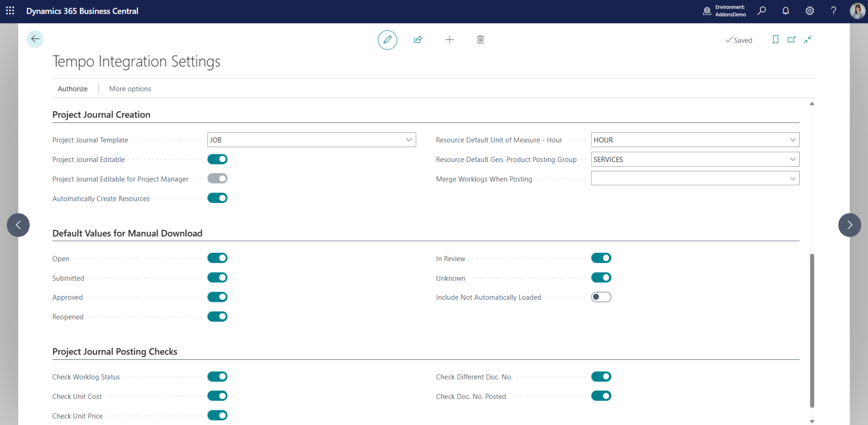Viewport: 868px width, 425px height.
Task: Click Merge Worklogs When Posting label
Action: click(484, 179)
